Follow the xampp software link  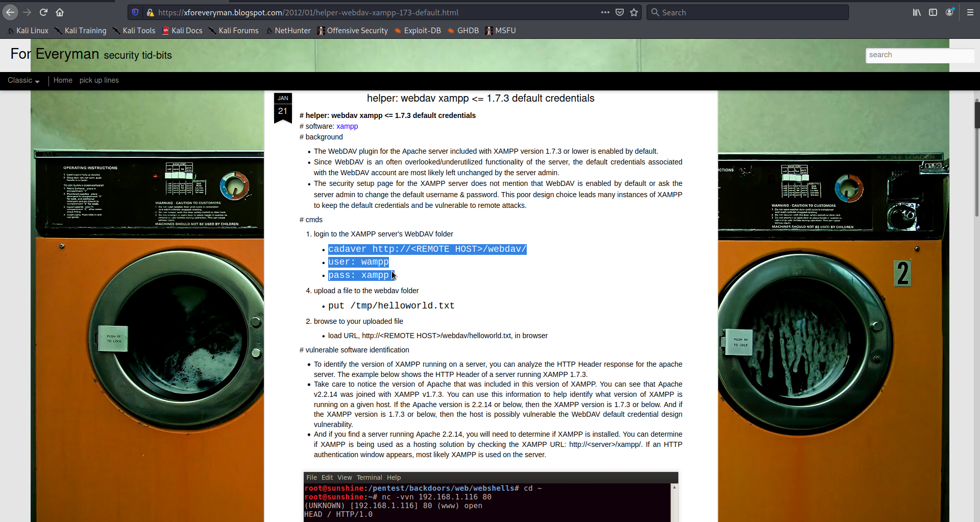pos(347,126)
